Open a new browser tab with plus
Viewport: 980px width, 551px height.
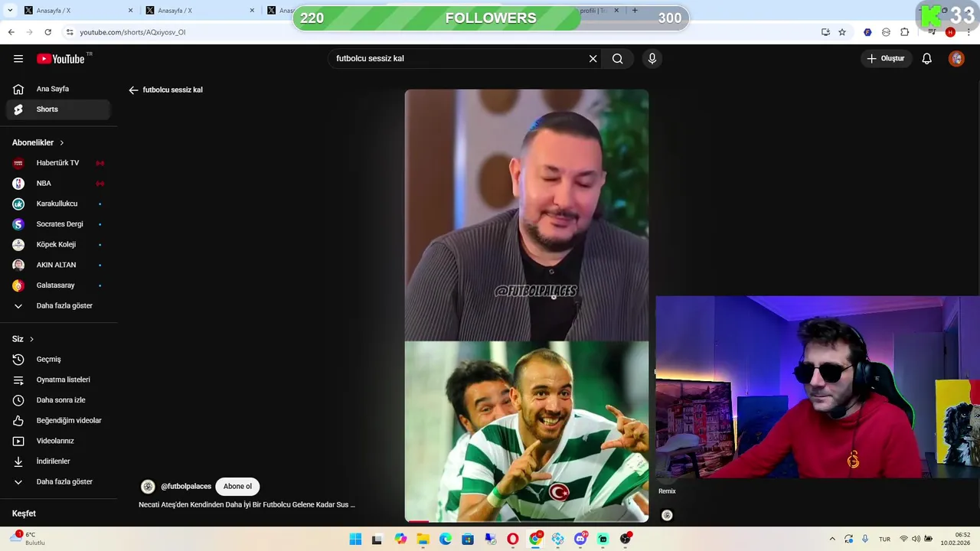(635, 11)
